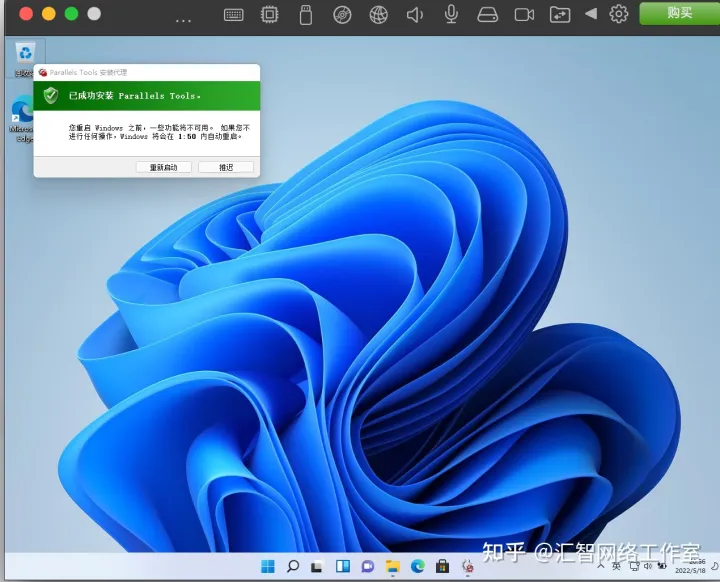Collapse toolbar with the left triangle arrow
720x582 pixels.
tap(591, 14)
